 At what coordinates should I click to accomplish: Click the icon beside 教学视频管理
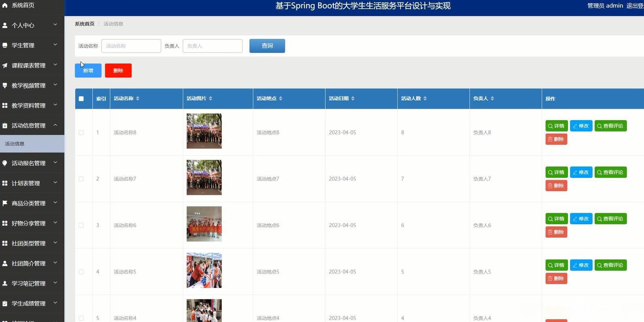point(5,85)
